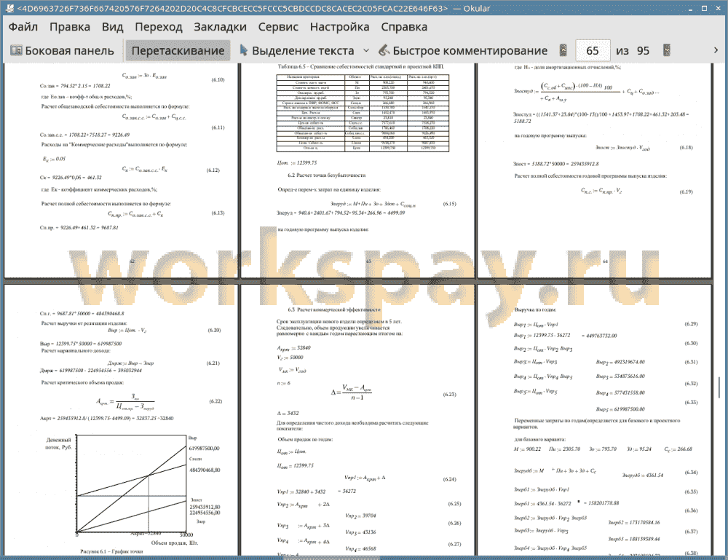This screenshot has height=560, width=728.
Task: Open the Вид menu
Action: [x=112, y=27]
